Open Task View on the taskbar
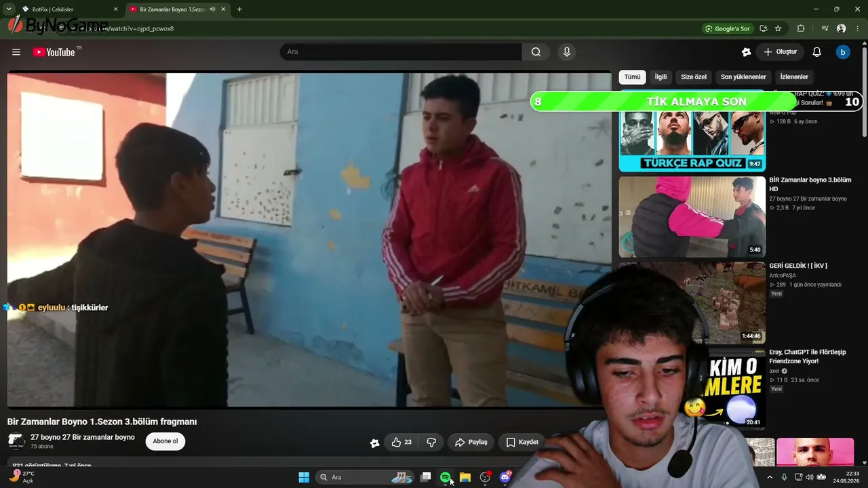 coord(426,477)
